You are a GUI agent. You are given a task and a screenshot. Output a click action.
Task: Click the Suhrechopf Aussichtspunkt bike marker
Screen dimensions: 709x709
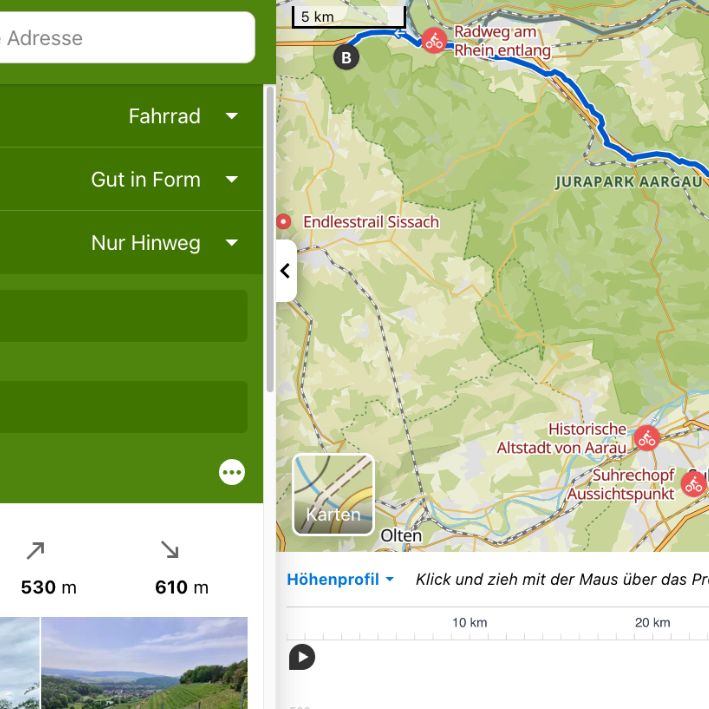693,485
